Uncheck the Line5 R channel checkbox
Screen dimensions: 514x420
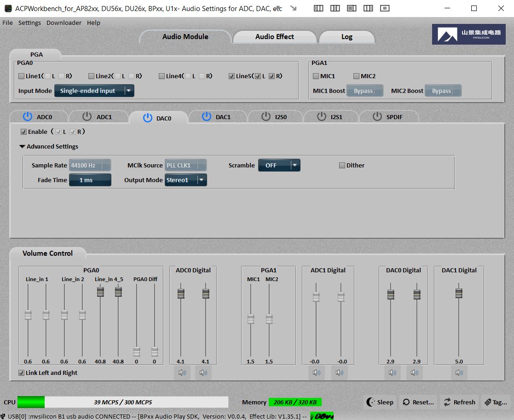(272, 76)
